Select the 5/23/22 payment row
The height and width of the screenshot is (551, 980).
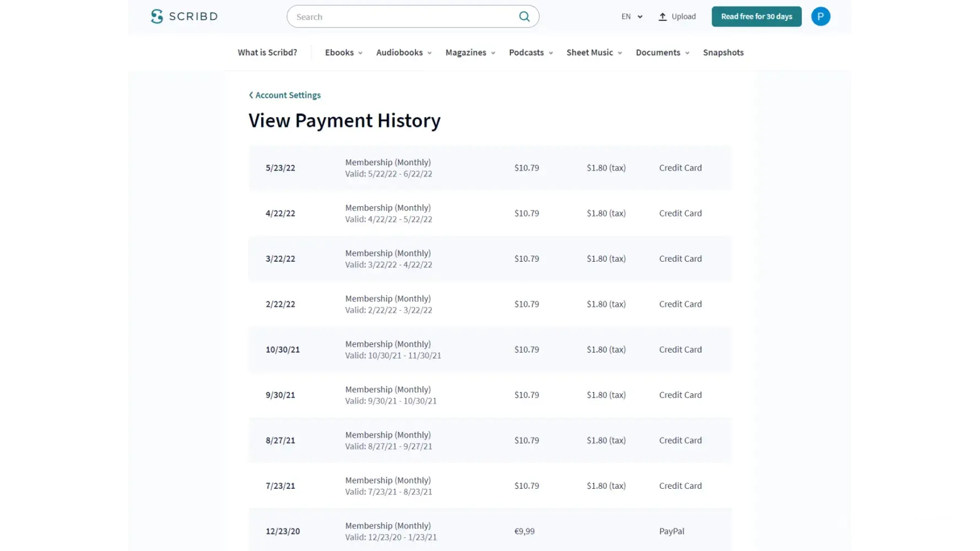(489, 168)
